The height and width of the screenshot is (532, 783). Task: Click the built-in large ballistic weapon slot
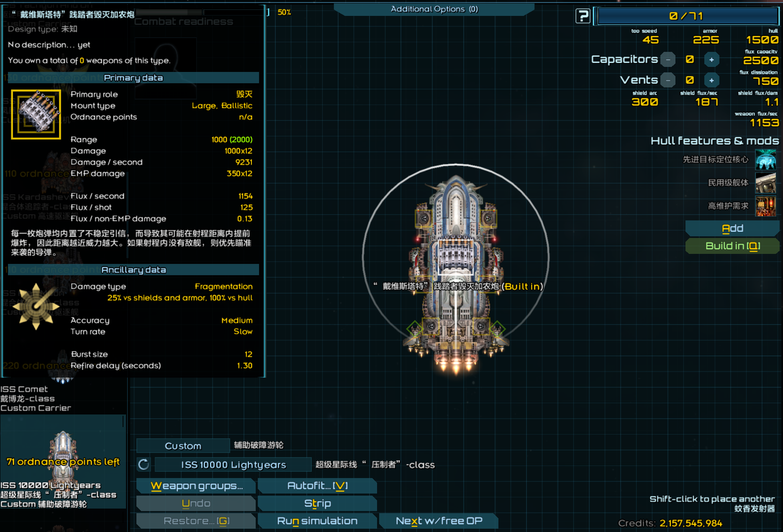[x=455, y=256]
